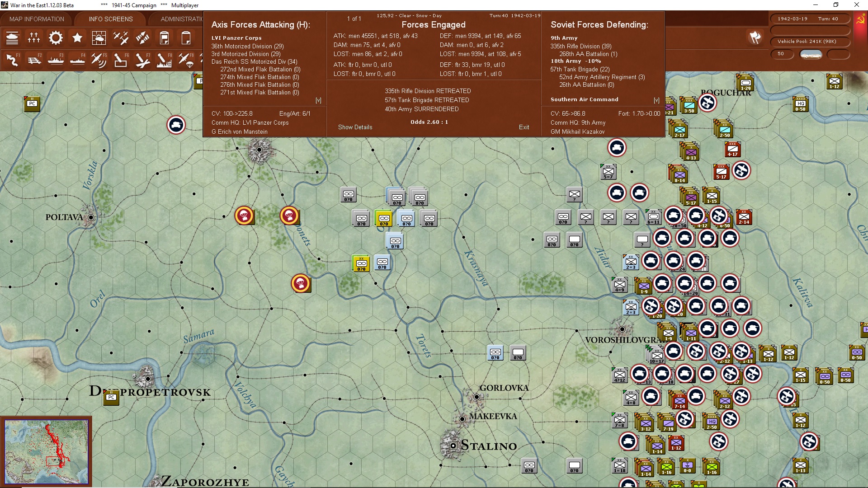Click Exit on battle report

click(x=524, y=127)
